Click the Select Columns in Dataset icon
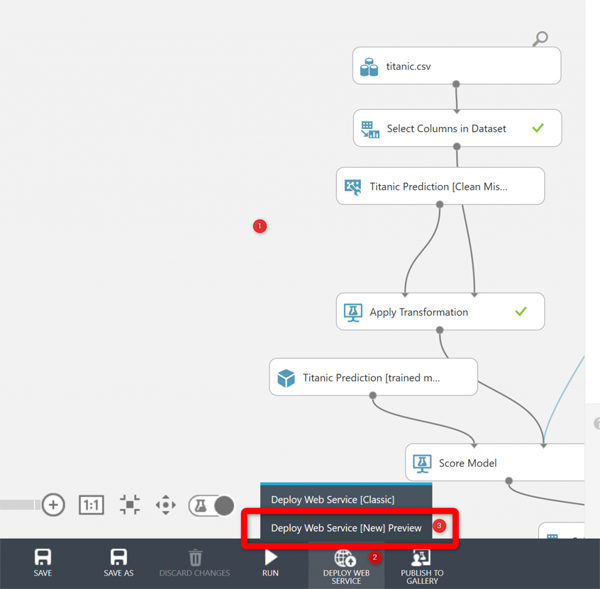The width and height of the screenshot is (600, 589). [370, 129]
